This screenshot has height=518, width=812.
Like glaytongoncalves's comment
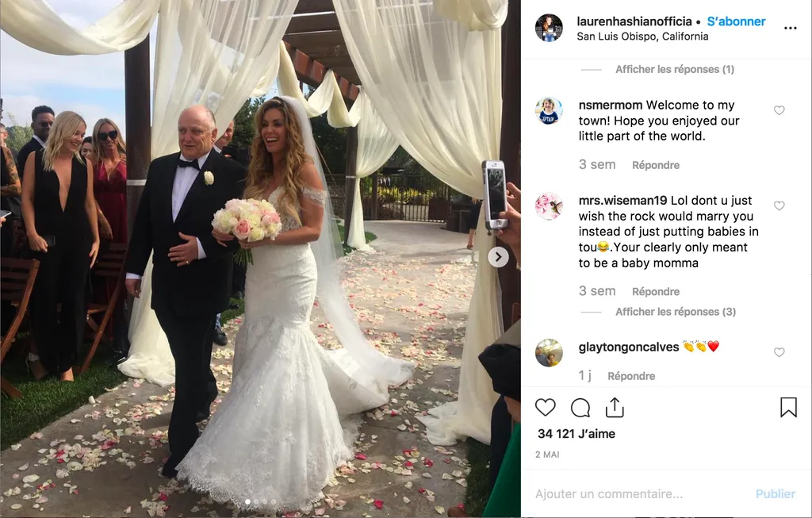779,352
